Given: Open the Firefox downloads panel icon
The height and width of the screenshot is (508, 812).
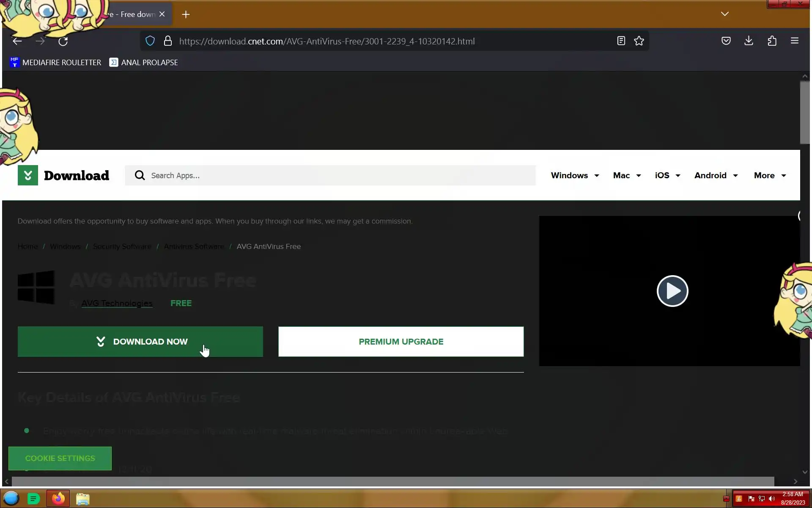Looking at the screenshot, I should pos(749,41).
